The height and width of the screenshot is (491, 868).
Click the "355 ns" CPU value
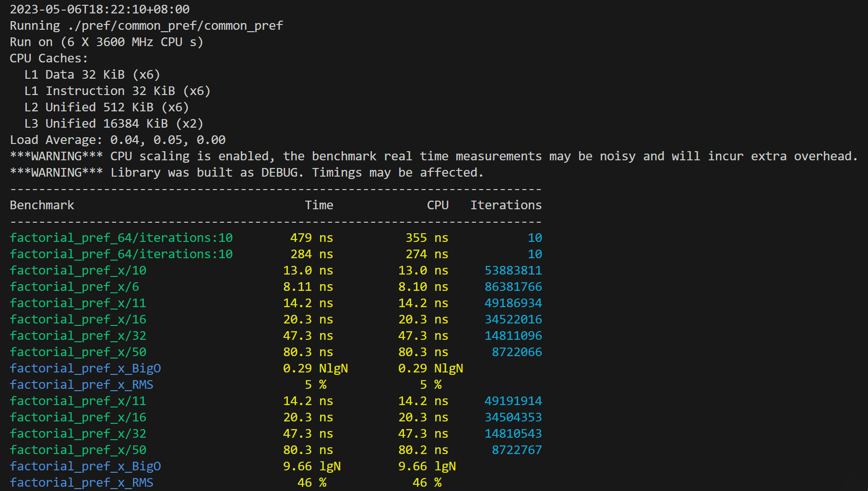tap(427, 238)
